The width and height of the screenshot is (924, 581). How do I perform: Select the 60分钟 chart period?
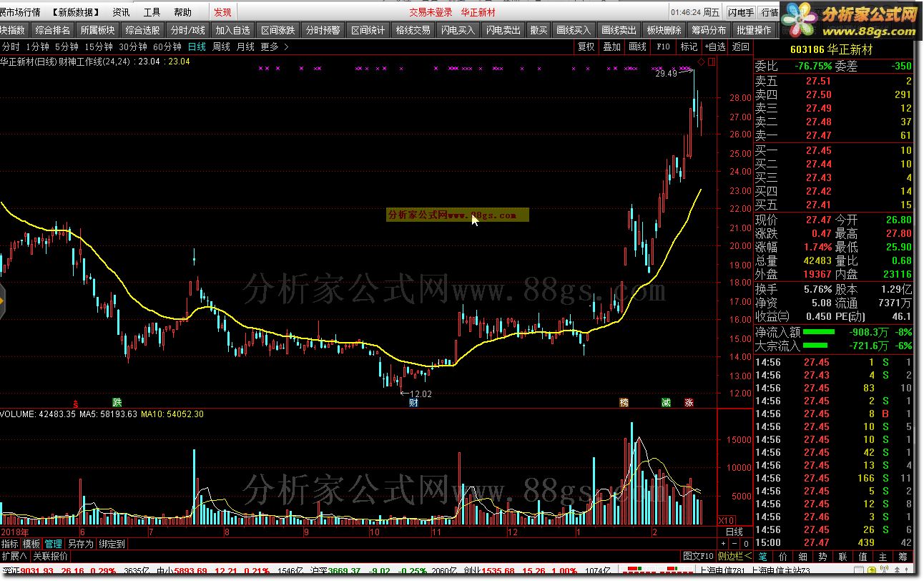(167, 47)
